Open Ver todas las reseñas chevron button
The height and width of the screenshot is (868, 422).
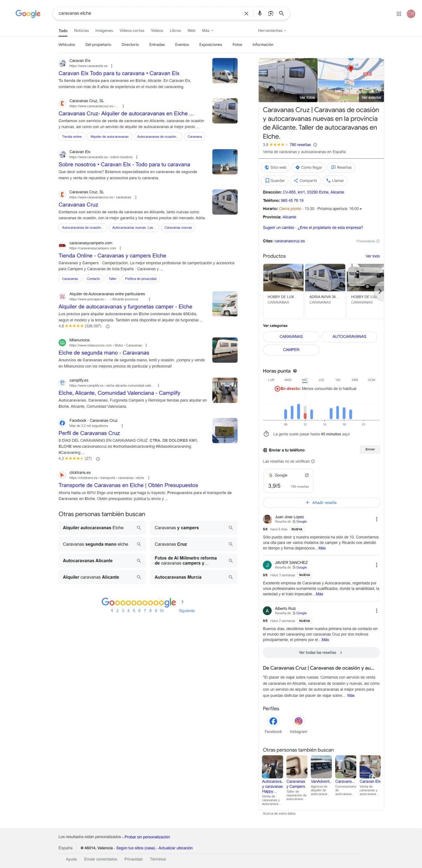pos(321,653)
